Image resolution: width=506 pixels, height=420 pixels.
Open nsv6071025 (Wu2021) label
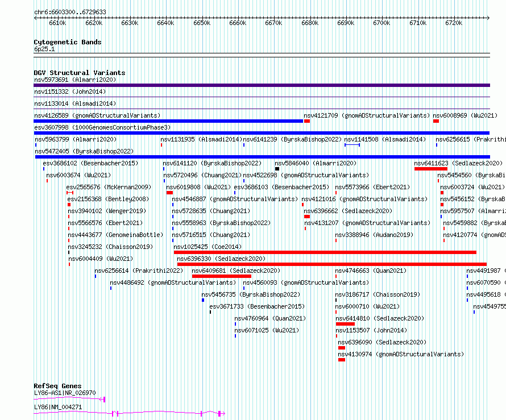coord(267,330)
